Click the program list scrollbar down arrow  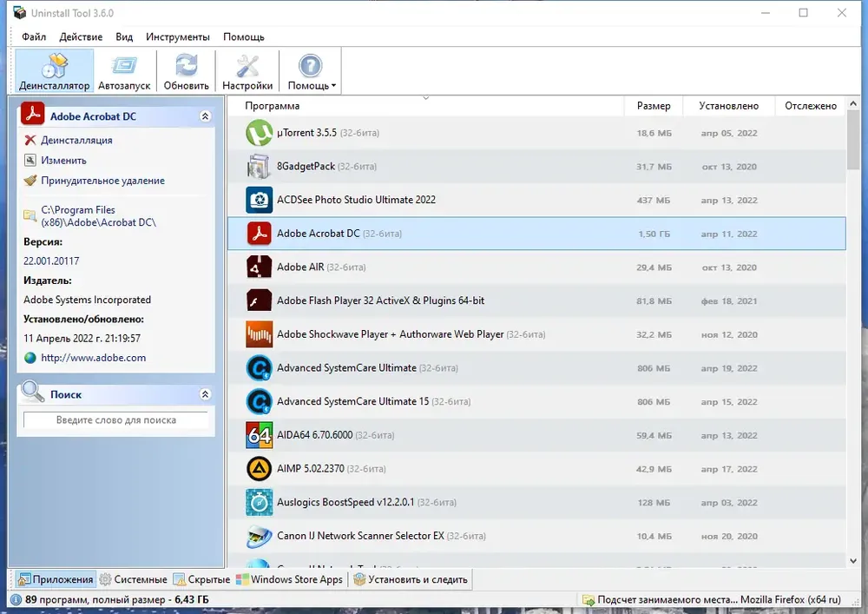point(853,561)
